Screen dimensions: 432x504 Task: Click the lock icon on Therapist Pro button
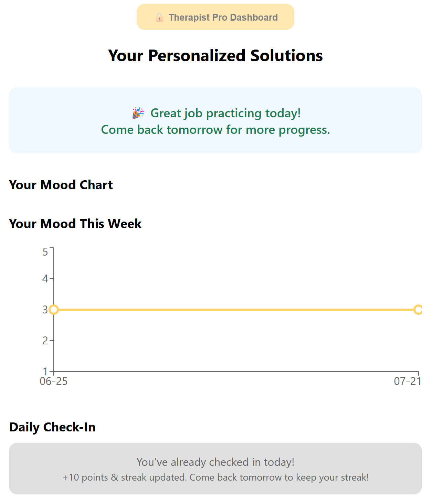pos(159,17)
